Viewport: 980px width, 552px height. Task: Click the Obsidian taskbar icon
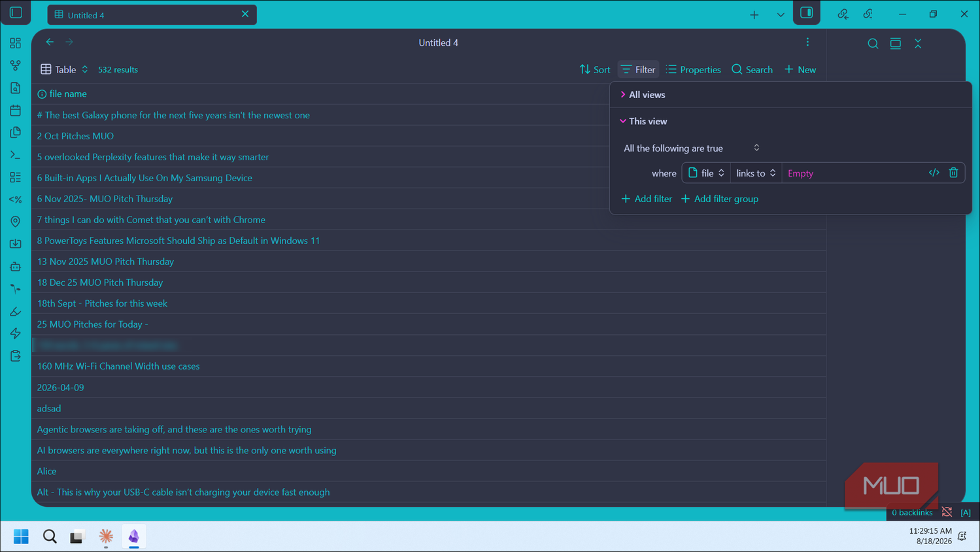(133, 536)
